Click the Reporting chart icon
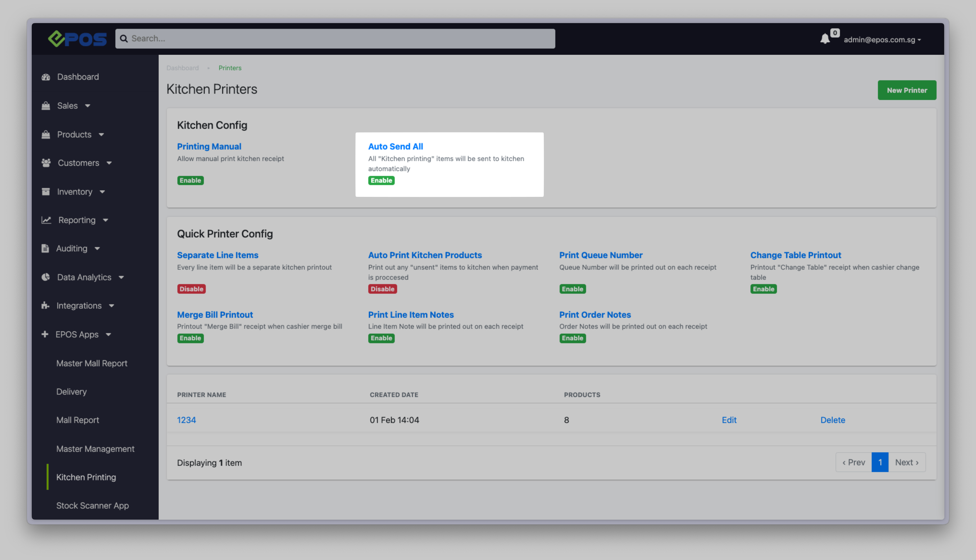976x560 pixels. (x=46, y=220)
